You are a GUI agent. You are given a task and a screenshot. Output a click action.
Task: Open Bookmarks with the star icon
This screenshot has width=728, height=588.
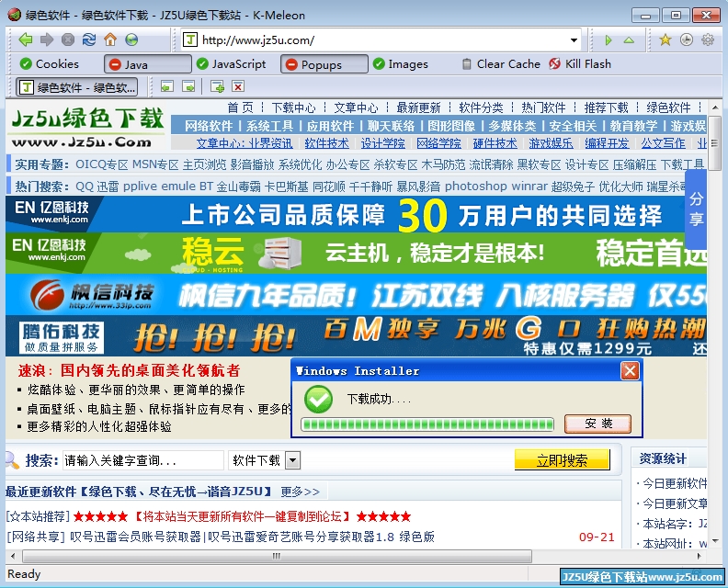(665, 40)
